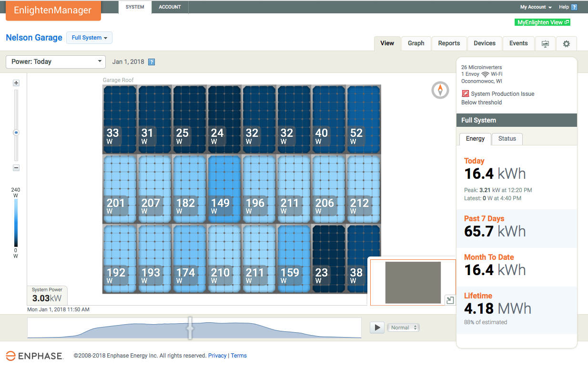Image resolution: width=588 pixels, height=369 pixels.
Task: Select the solar panel producing 159 W
Action: tap(294, 258)
